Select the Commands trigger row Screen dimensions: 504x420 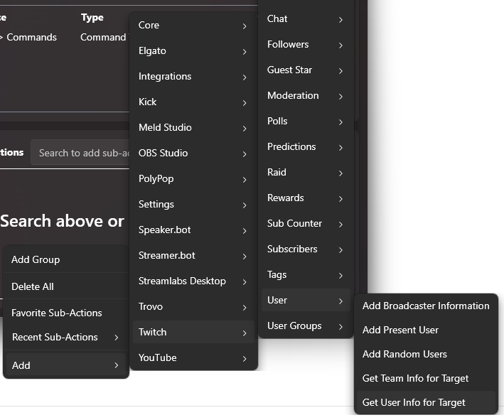pyautogui.click(x=31, y=37)
